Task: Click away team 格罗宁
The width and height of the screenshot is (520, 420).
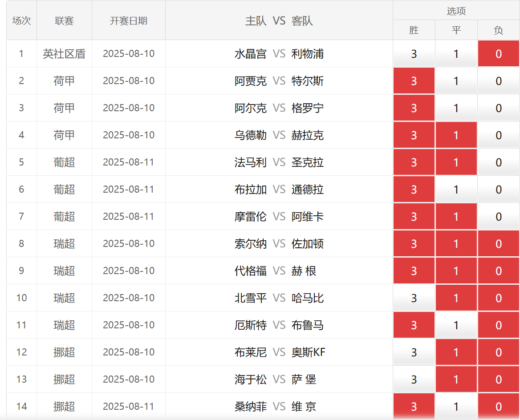Action: pos(308,108)
